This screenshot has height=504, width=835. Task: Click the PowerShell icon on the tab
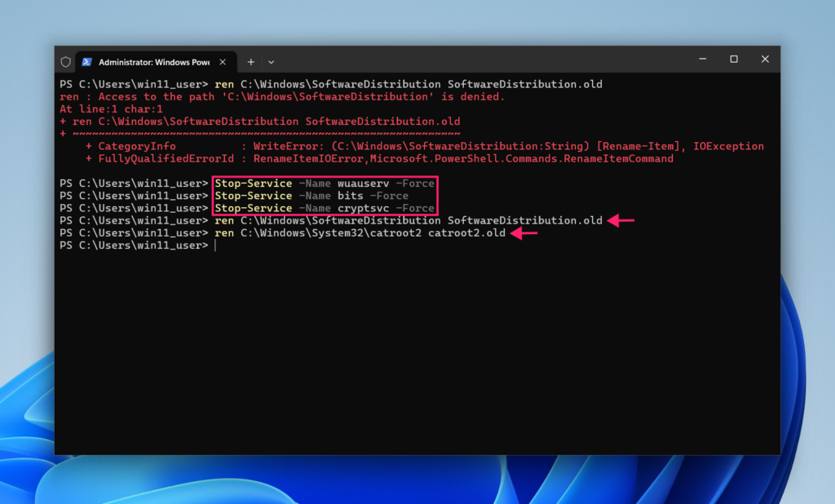coord(86,62)
